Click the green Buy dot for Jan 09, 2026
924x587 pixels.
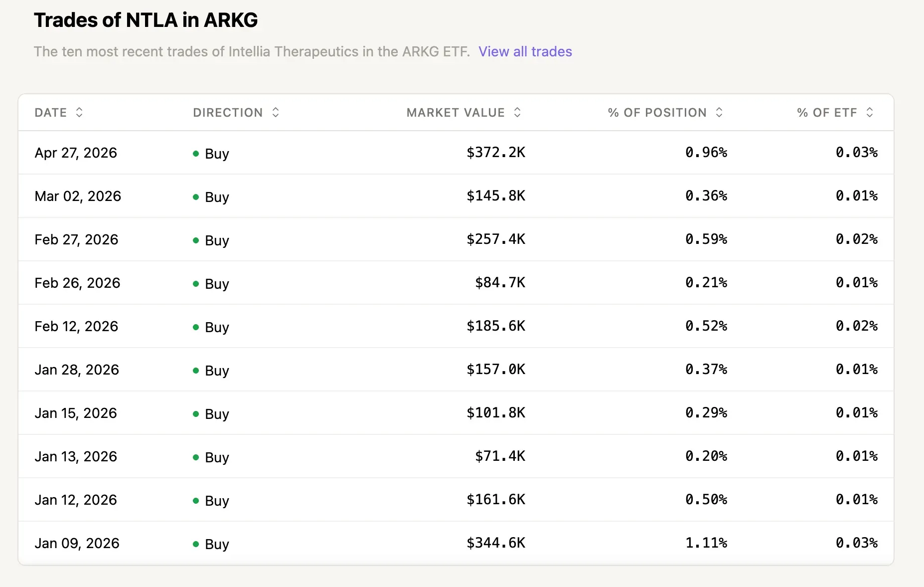pyautogui.click(x=196, y=544)
